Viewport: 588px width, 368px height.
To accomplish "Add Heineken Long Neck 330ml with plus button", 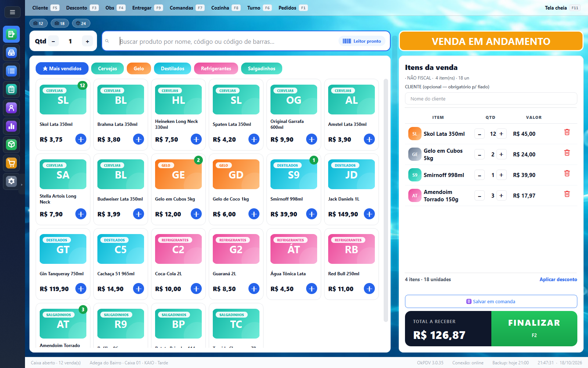I will 196,139.
